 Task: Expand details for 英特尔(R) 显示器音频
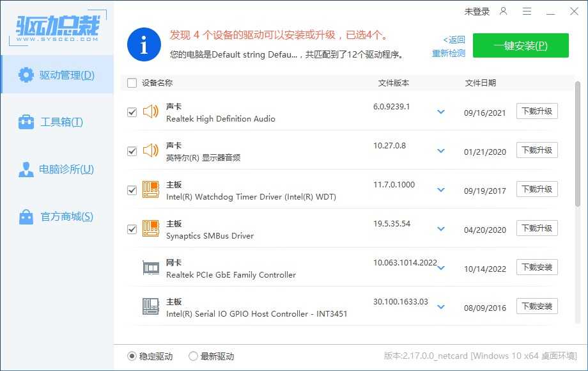(440, 150)
